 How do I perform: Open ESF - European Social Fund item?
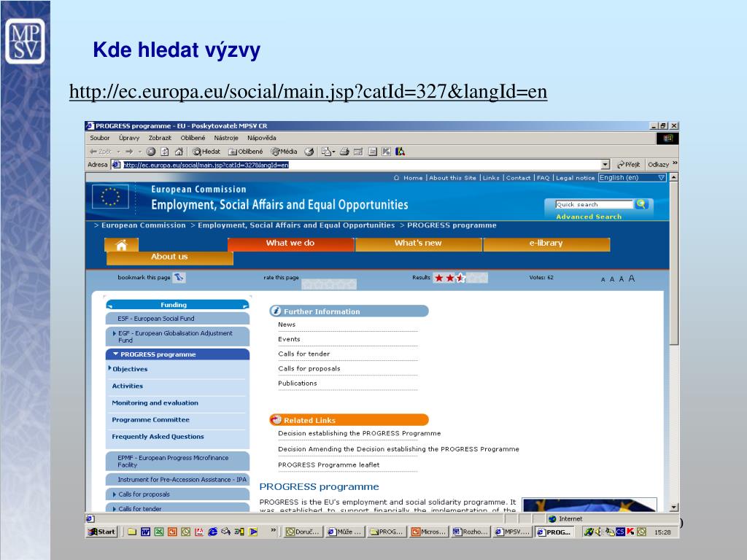coord(177,319)
